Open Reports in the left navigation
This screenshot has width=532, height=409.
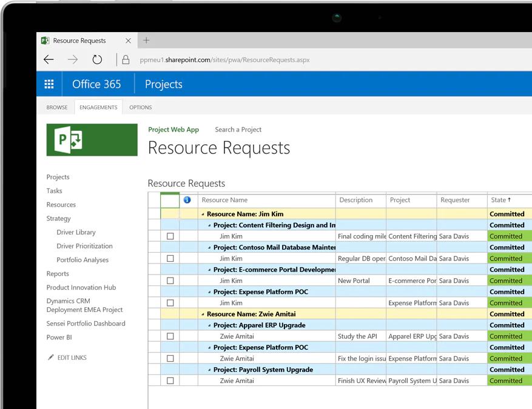[58, 274]
